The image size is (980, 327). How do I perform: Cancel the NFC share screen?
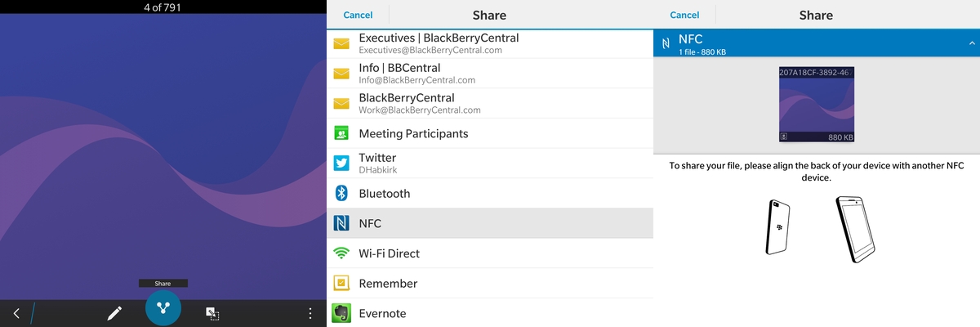click(x=684, y=15)
